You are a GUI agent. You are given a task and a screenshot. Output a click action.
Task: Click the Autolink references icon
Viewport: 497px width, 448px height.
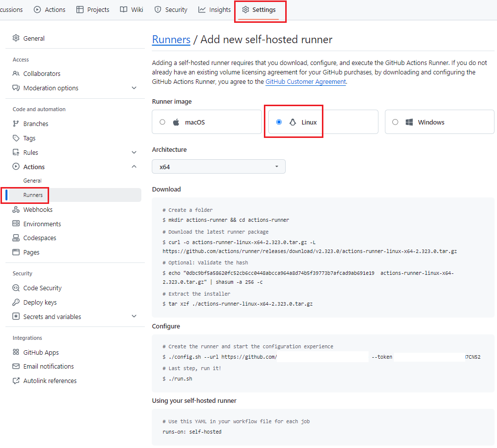point(16,381)
